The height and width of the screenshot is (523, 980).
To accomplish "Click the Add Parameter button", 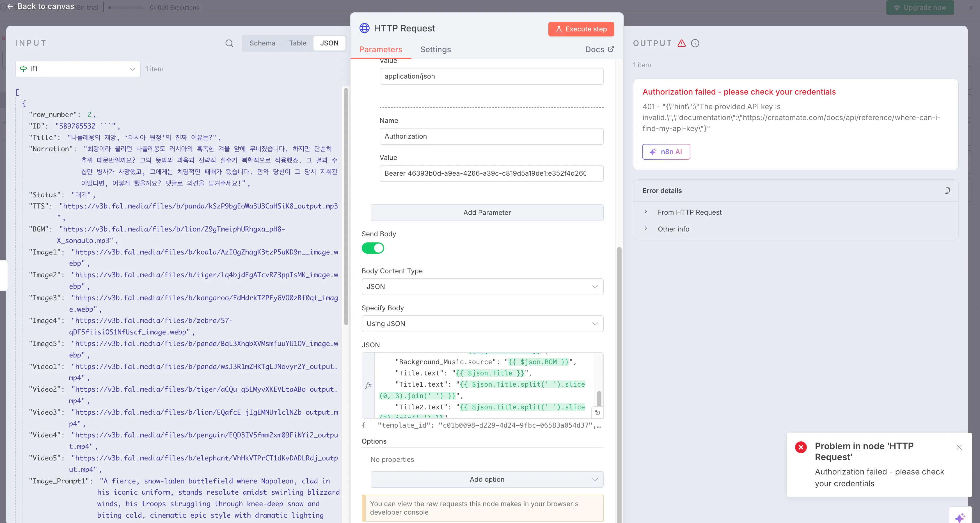I will (x=487, y=213).
